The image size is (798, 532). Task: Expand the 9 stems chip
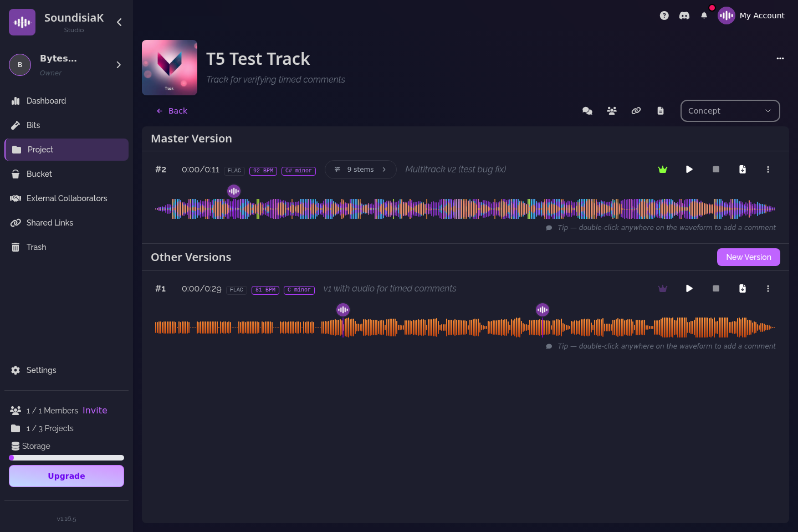coord(361,170)
